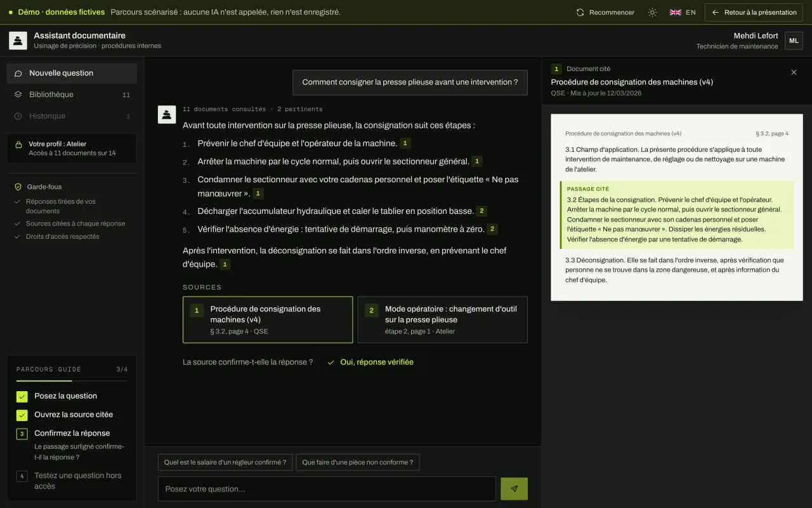
Task: Click the Recommencer label
Action: (x=612, y=12)
